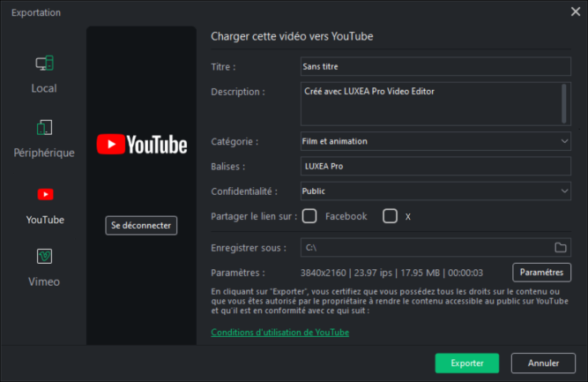Open Conditions d'utilisation de YouTube link
Image resolution: width=588 pixels, height=382 pixels.
[x=279, y=333]
